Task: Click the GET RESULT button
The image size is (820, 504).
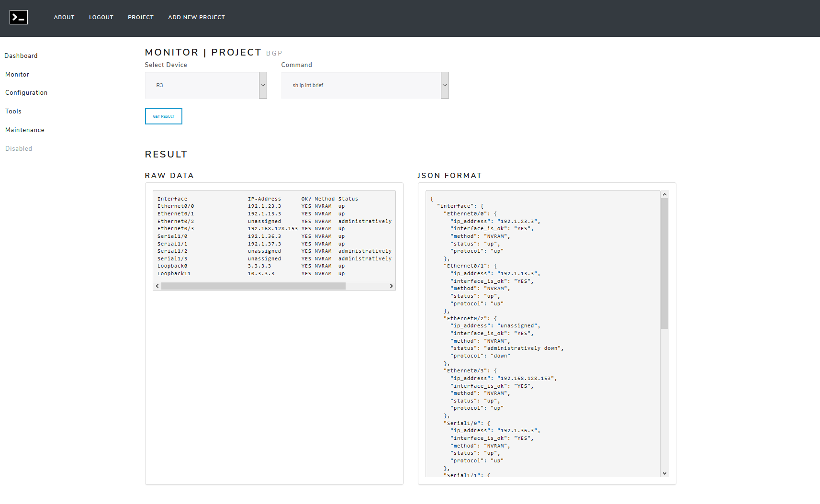Action: tap(164, 116)
